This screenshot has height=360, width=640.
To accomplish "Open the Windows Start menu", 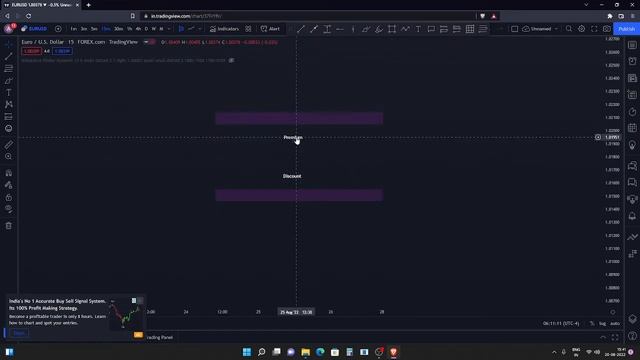I will [247, 352].
